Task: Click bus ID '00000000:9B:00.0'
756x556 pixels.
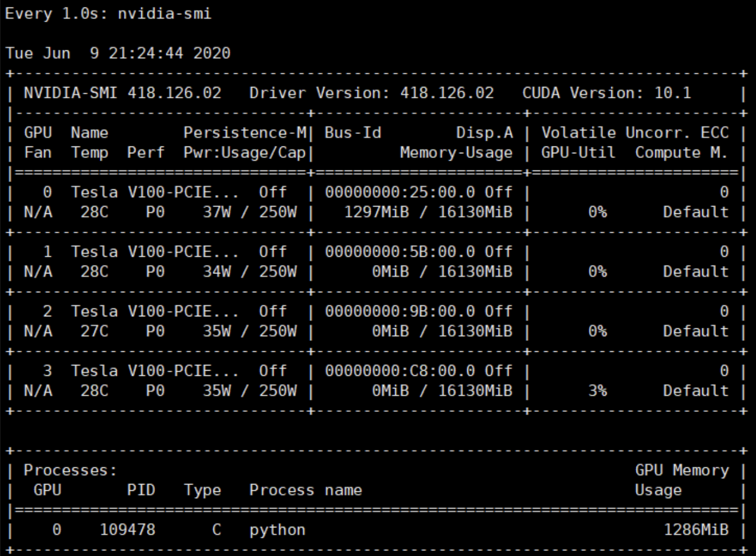Action: pos(400,311)
